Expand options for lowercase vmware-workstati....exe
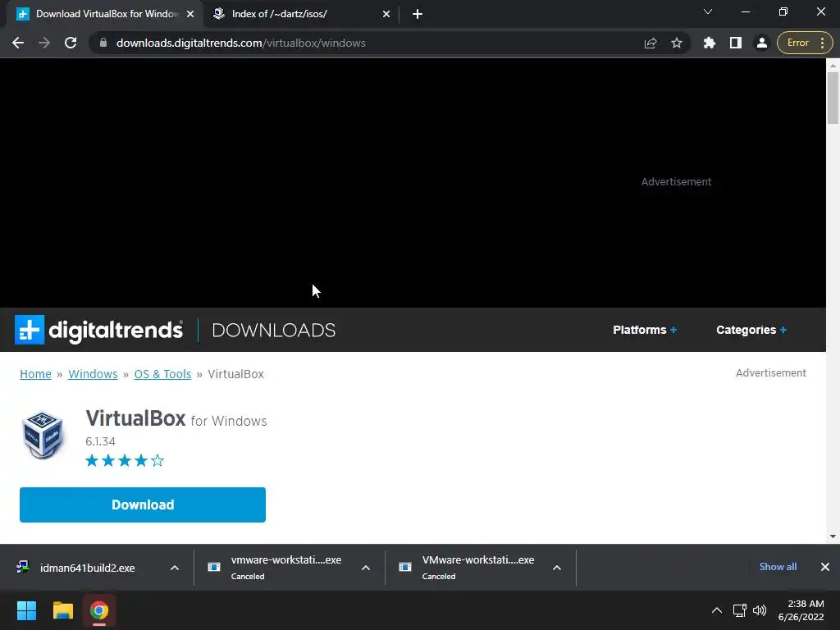Image resolution: width=840 pixels, height=630 pixels. click(366, 568)
